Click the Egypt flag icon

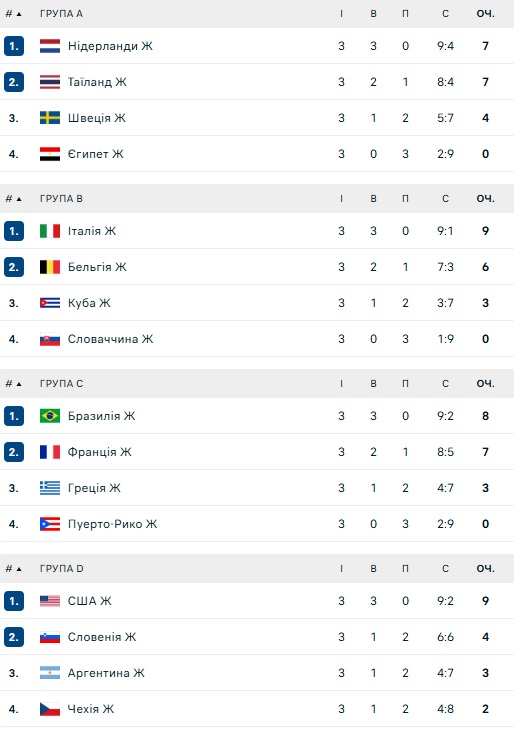coord(50,154)
